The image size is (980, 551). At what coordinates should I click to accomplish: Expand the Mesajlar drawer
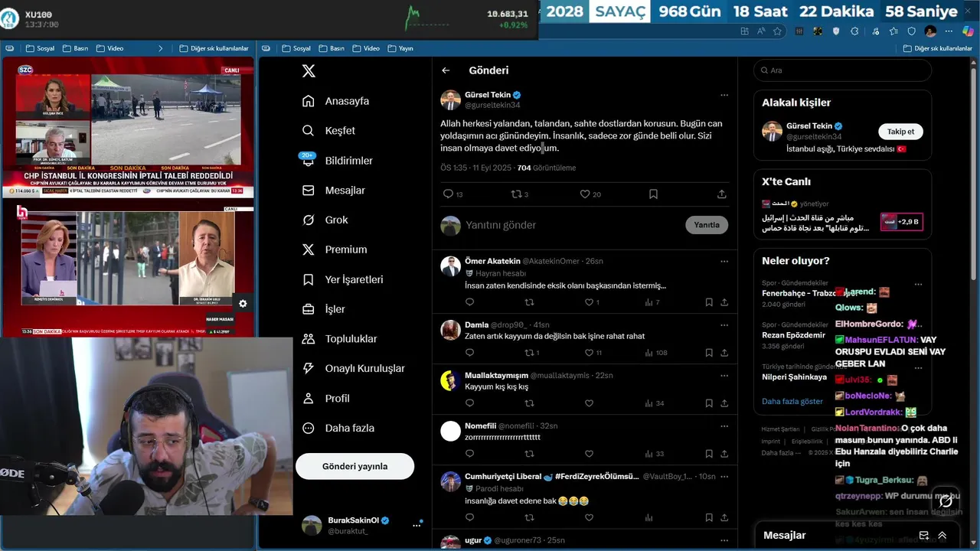pyautogui.click(x=942, y=536)
